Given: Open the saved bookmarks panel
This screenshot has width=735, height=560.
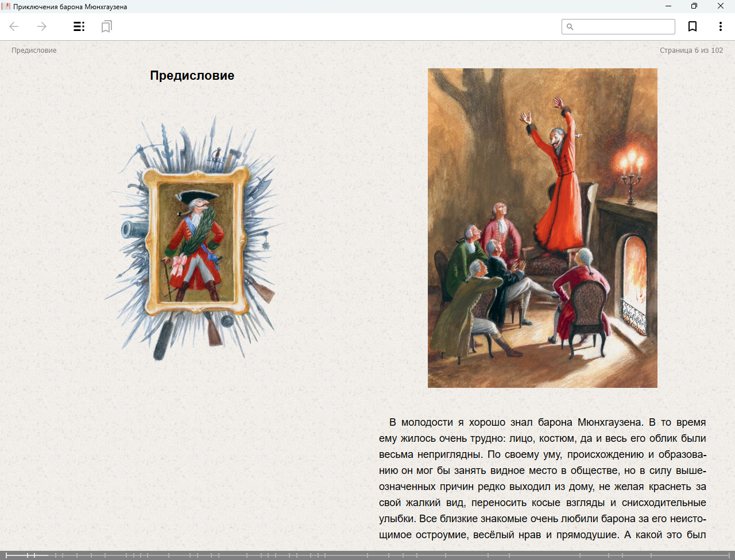Looking at the screenshot, I should pos(106,26).
